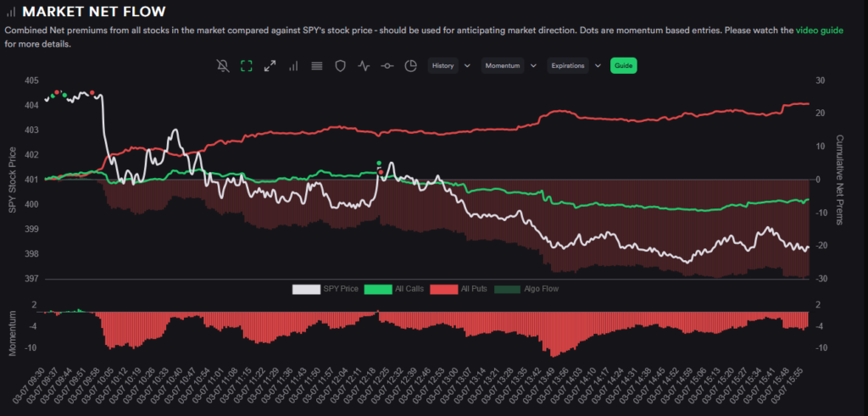Expand the Momentum dropdown chevron
Screen dimensions: 868x416
[x=534, y=66]
